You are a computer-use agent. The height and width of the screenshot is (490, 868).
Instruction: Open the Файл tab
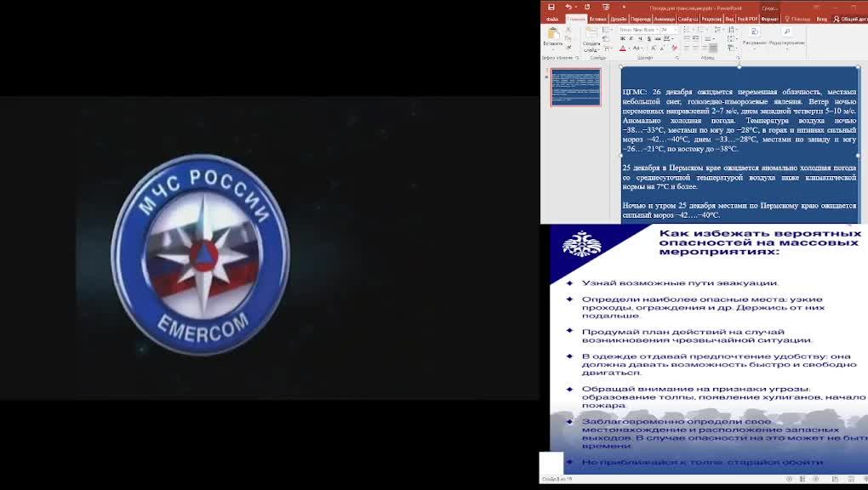click(552, 19)
